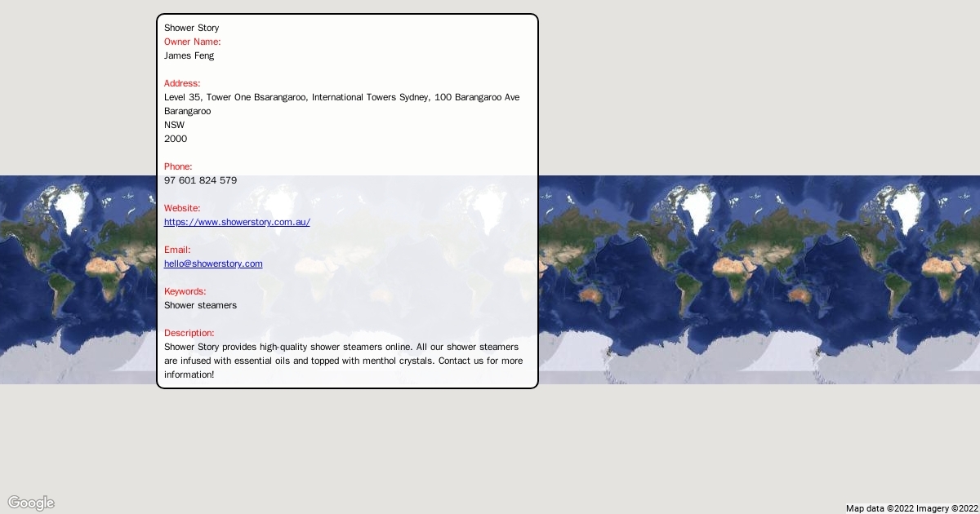Click the hello@showerstory.com email link
This screenshot has height=514, width=980.
[213, 264]
